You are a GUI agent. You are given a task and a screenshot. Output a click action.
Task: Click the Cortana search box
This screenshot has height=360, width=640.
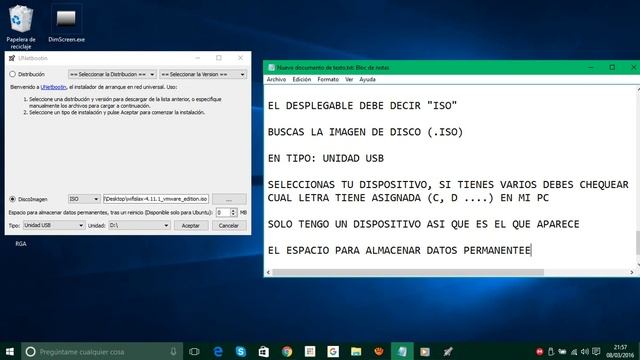102,351
